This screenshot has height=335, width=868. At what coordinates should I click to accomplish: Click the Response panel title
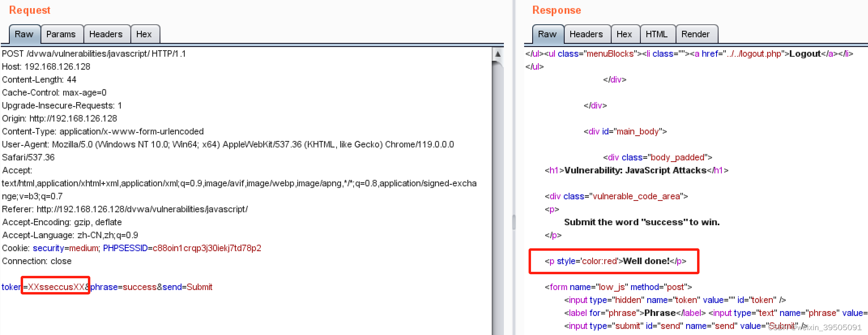pos(557,10)
